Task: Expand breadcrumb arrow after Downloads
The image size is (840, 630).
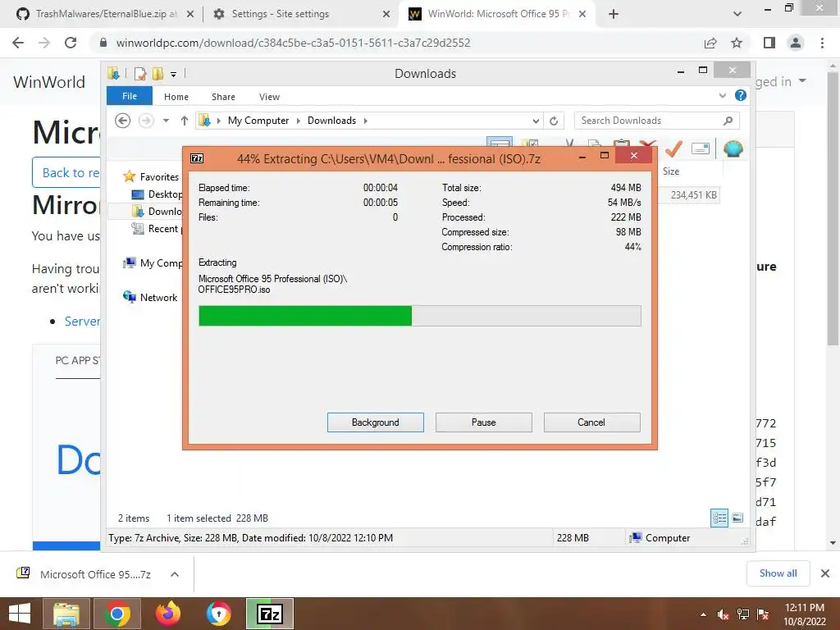Action: 365,121
